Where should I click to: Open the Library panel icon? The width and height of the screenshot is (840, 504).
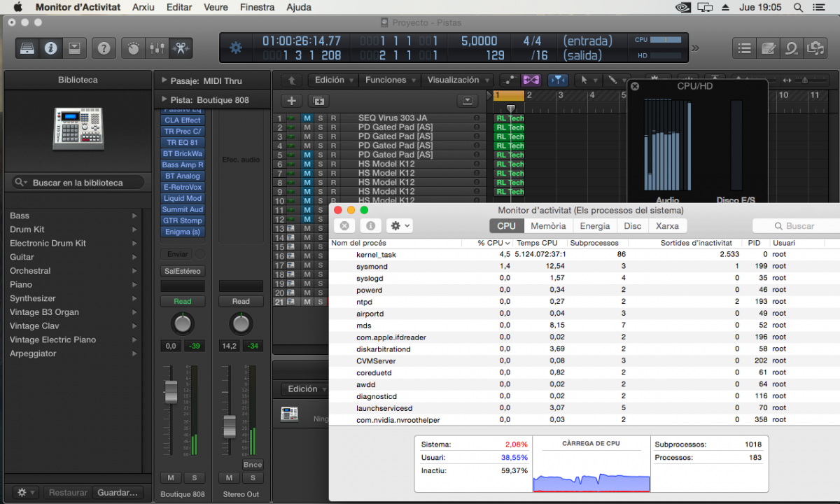tap(27, 48)
